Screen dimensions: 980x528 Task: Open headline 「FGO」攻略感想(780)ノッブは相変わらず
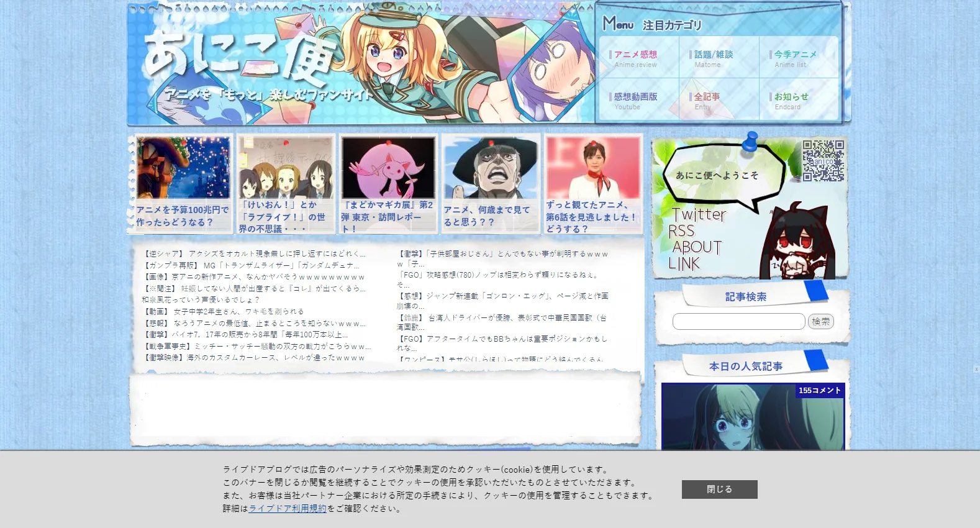(499, 279)
